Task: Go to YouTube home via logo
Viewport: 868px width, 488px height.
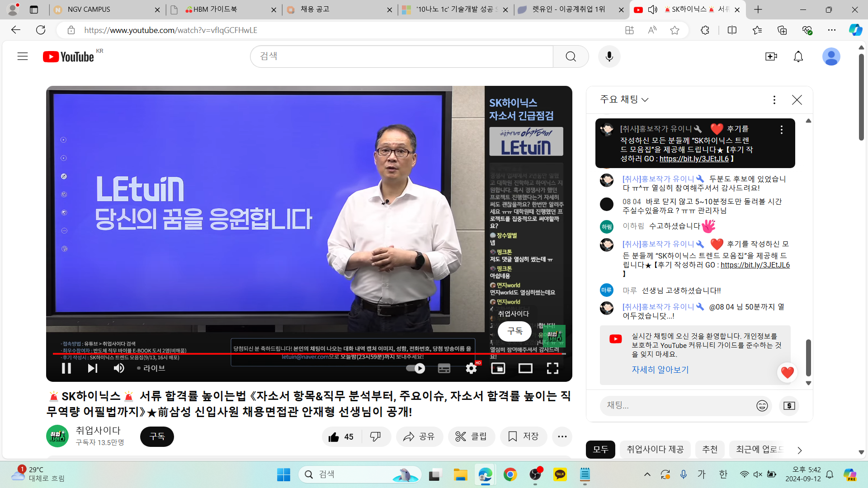Action: [69, 56]
